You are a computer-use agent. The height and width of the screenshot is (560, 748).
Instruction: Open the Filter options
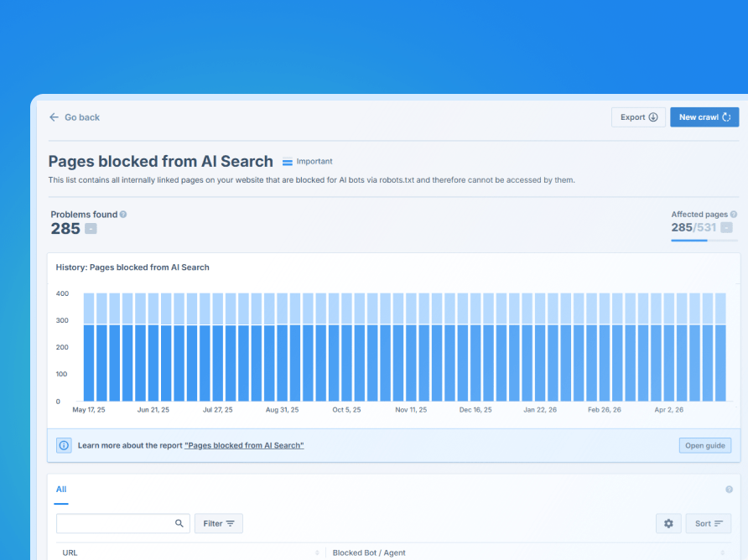coord(219,523)
